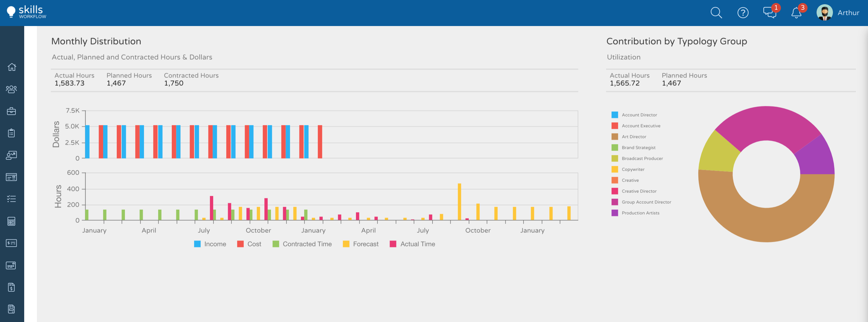Open messages using the chat icon

tap(769, 13)
